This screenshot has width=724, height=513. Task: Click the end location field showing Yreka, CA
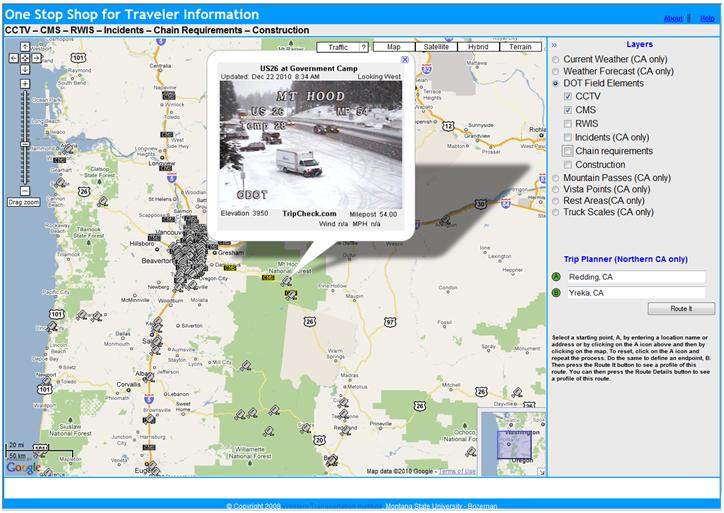[x=635, y=293]
